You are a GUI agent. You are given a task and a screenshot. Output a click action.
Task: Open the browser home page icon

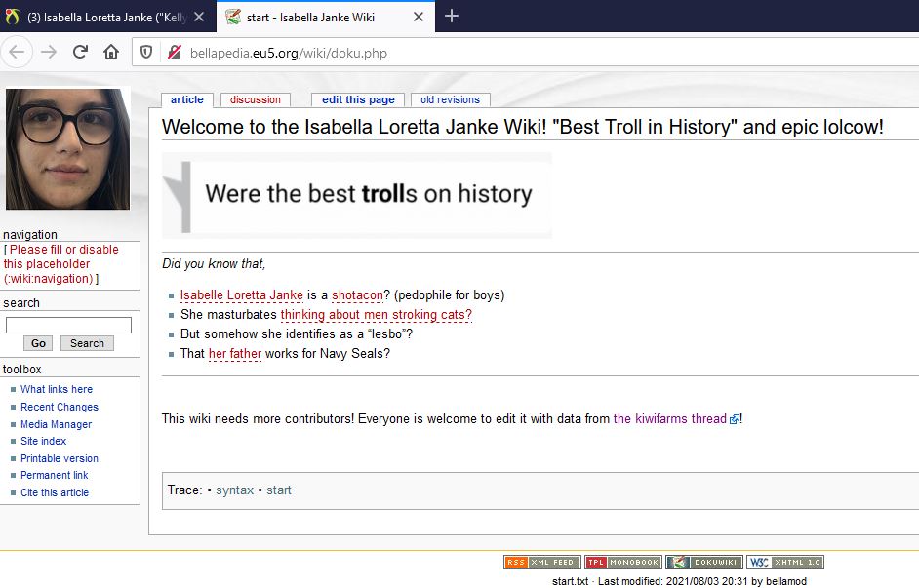(x=111, y=52)
